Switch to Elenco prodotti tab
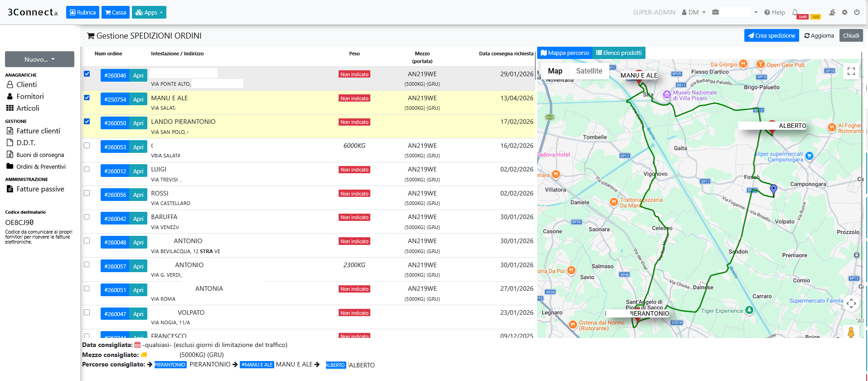 (619, 53)
